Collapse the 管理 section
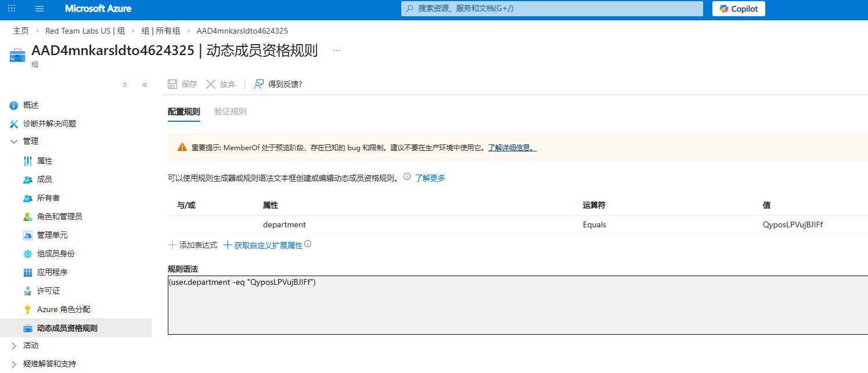 (x=14, y=141)
